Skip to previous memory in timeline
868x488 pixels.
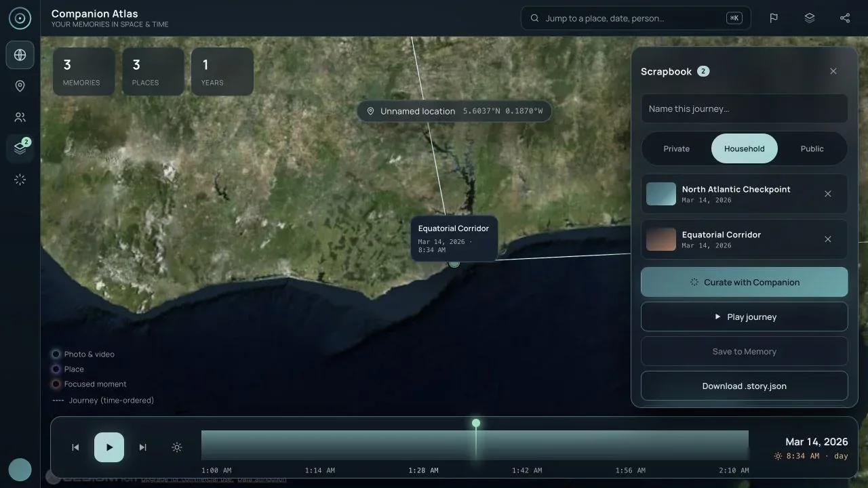(75, 447)
